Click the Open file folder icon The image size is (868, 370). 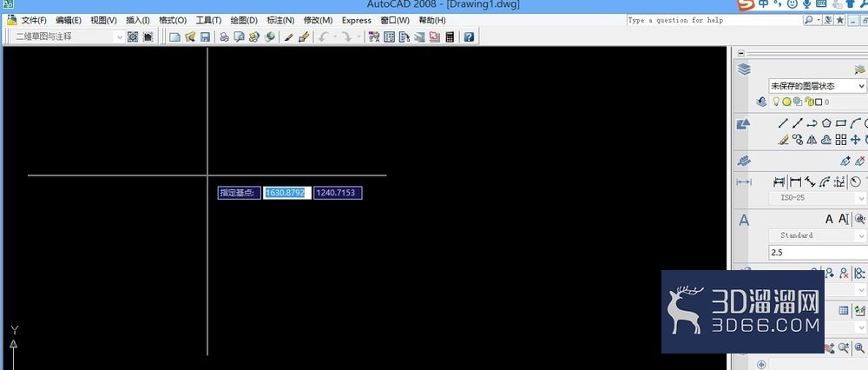tap(190, 37)
